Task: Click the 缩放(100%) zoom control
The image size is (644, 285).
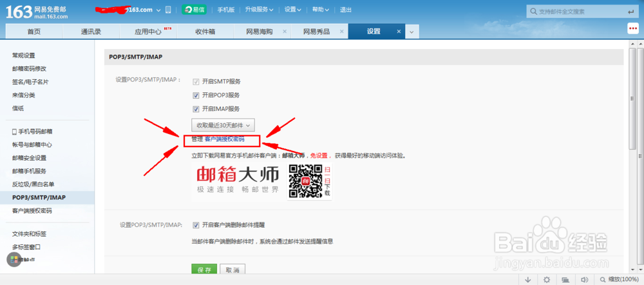Action: coord(620,280)
